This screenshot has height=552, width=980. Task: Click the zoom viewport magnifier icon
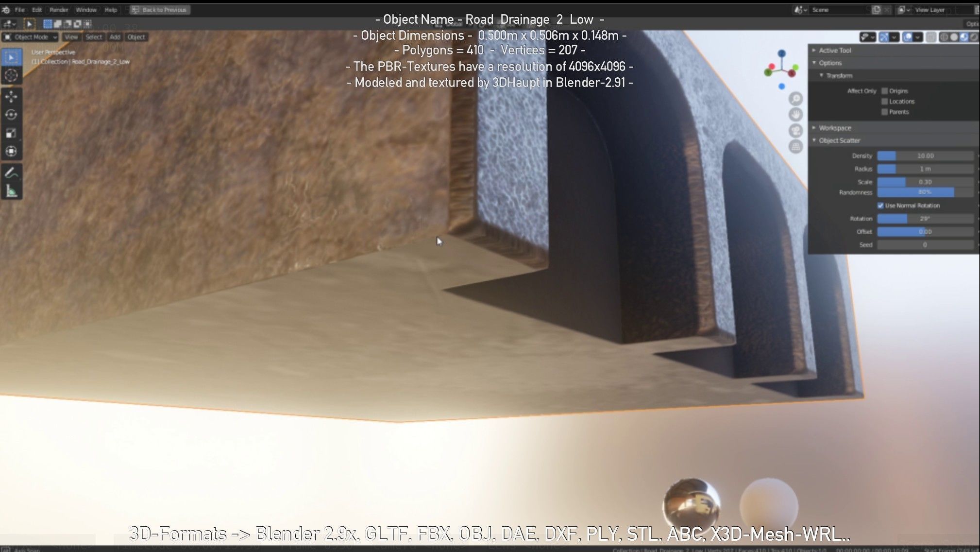(x=795, y=99)
